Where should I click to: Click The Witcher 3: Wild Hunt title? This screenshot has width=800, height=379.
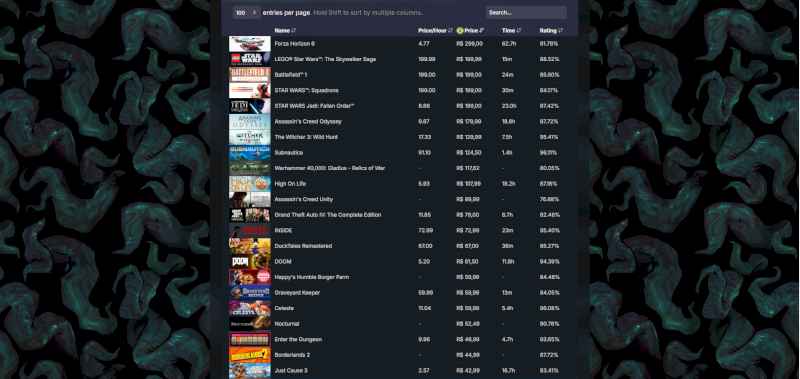[x=306, y=137]
